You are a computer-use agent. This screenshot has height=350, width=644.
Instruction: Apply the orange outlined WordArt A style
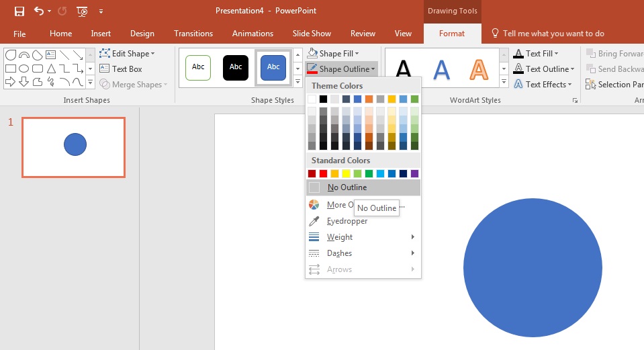479,69
